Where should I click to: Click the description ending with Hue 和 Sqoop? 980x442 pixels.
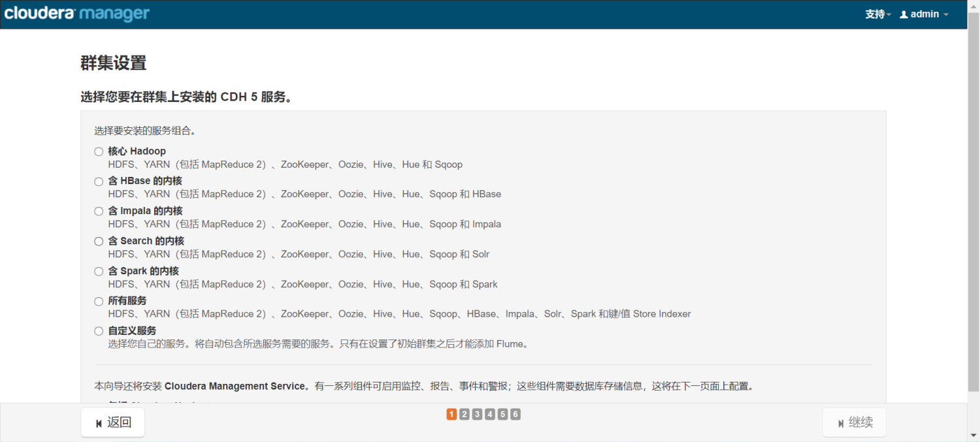pyautogui.click(x=285, y=165)
